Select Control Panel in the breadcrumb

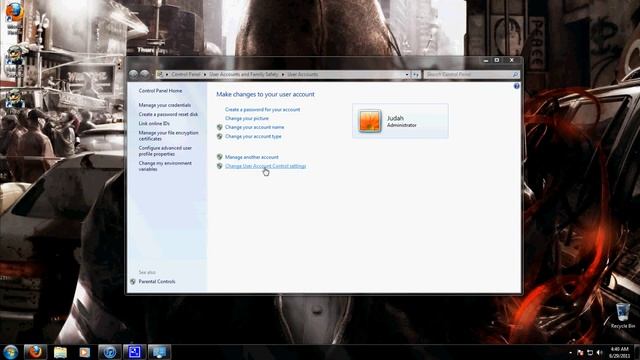[186, 74]
